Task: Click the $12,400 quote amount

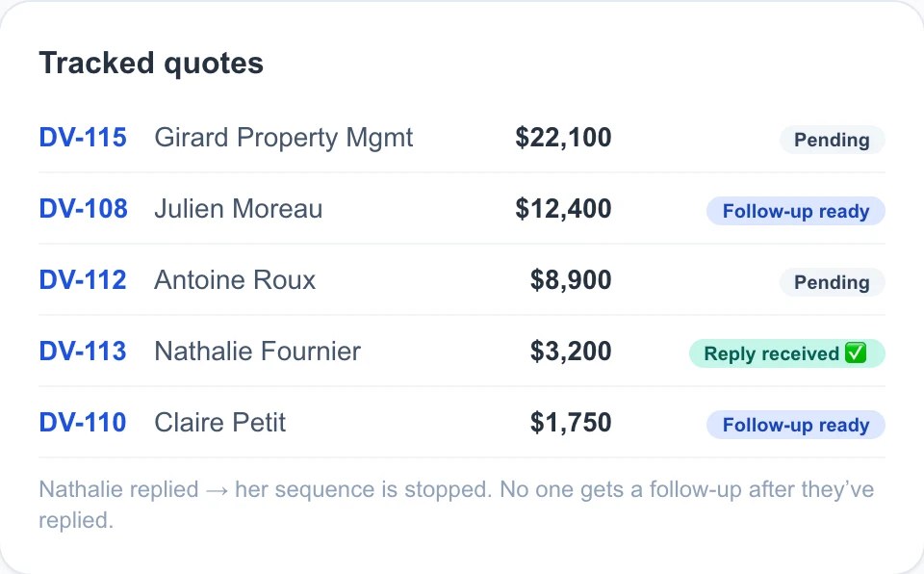Action: tap(563, 209)
